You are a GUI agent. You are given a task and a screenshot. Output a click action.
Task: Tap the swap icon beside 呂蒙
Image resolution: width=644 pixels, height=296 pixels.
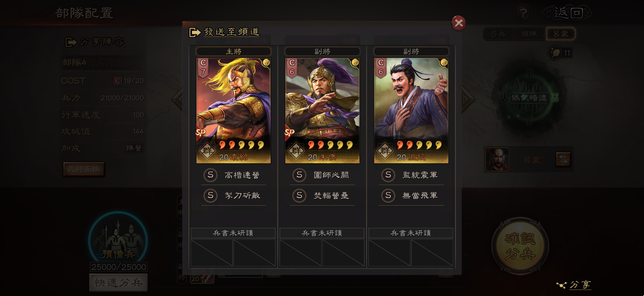pos(563,159)
